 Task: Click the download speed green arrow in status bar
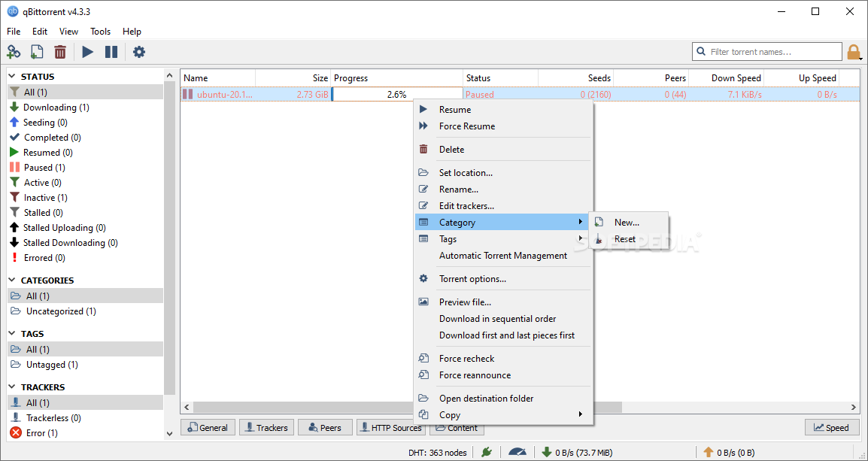point(547,452)
